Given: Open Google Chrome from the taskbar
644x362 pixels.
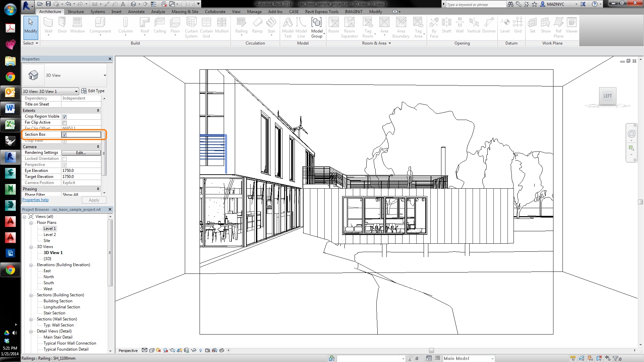Looking at the screenshot, I should 10,77.
